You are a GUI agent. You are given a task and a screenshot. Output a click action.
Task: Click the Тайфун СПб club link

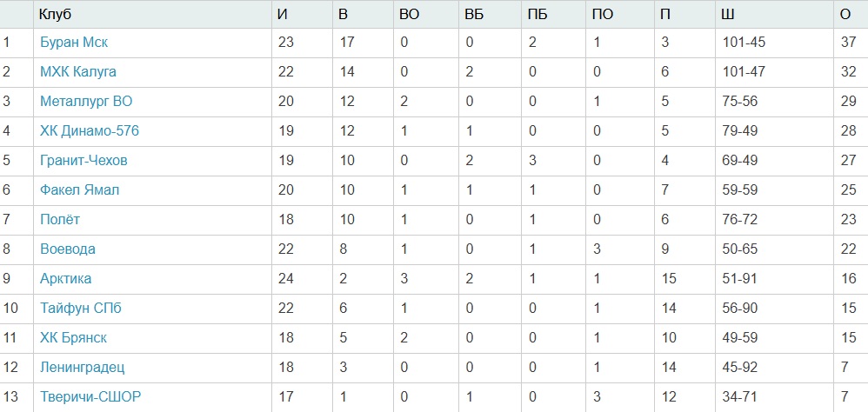click(81, 308)
